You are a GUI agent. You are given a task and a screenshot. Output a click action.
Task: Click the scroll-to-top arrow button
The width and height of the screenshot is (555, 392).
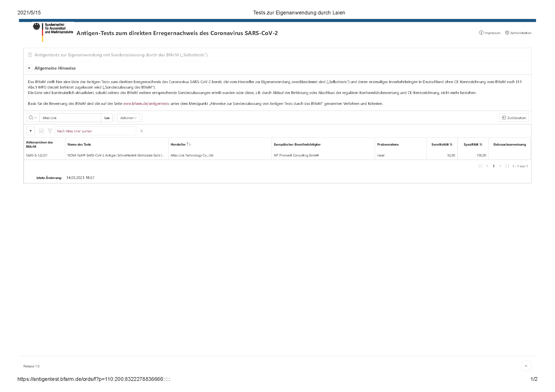click(x=526, y=366)
